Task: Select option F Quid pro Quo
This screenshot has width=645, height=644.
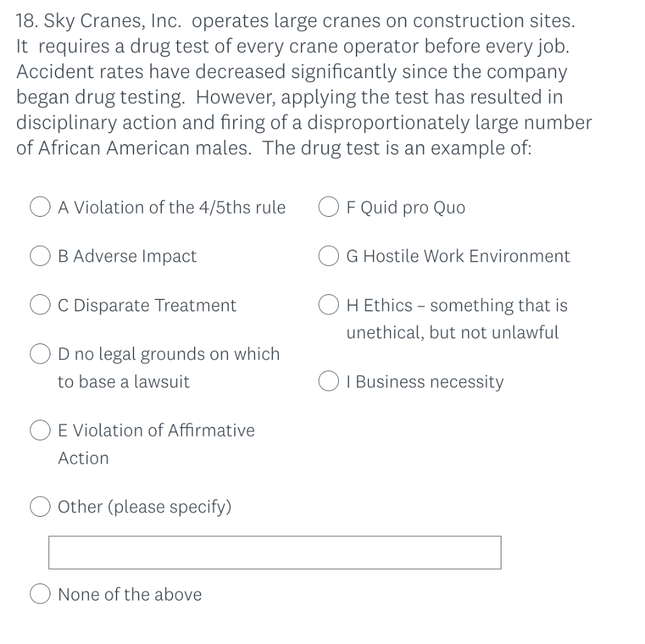Action: point(328,207)
